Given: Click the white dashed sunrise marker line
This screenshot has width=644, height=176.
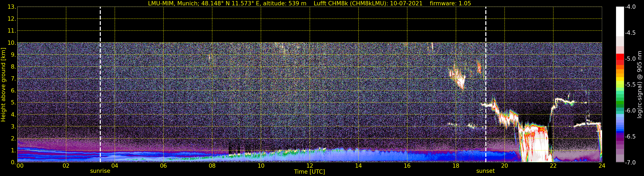Looking at the screenshot, I should tap(100, 85).
